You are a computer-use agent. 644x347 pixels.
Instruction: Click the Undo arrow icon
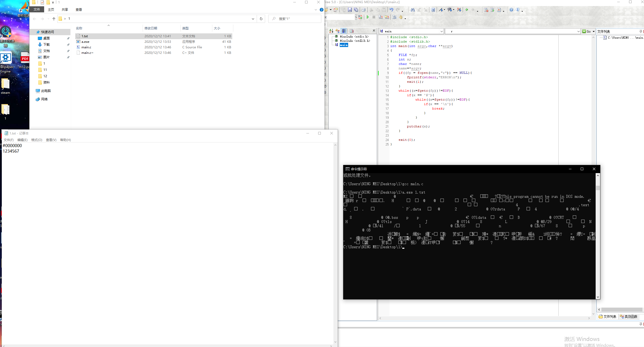[391, 10]
